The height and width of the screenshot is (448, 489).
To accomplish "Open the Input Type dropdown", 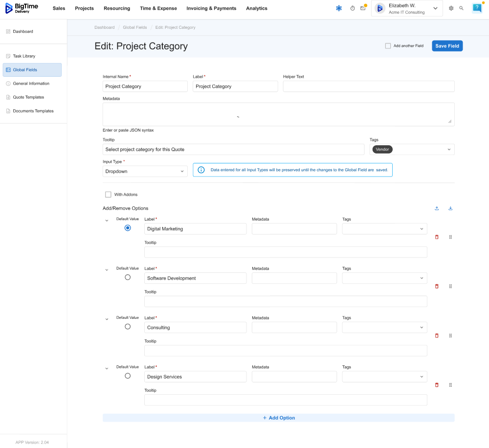I will tap(145, 171).
